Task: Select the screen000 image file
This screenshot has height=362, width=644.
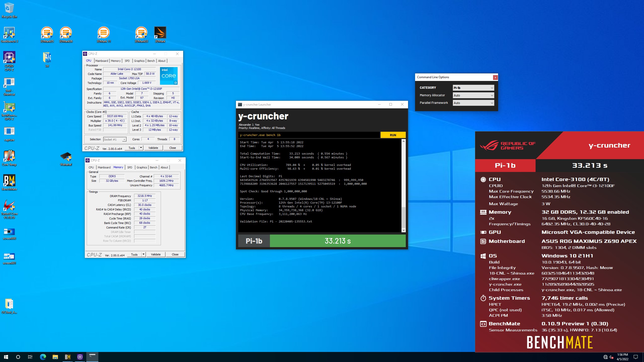Action: [9, 234]
